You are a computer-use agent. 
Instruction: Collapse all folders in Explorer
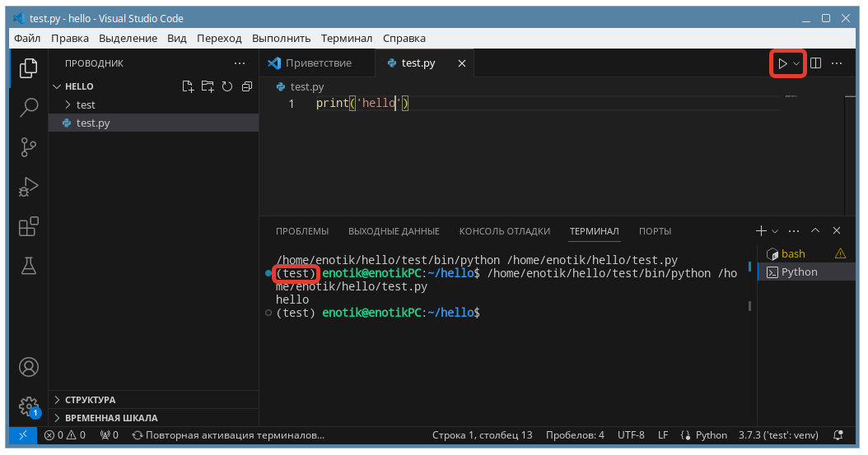[x=247, y=86]
